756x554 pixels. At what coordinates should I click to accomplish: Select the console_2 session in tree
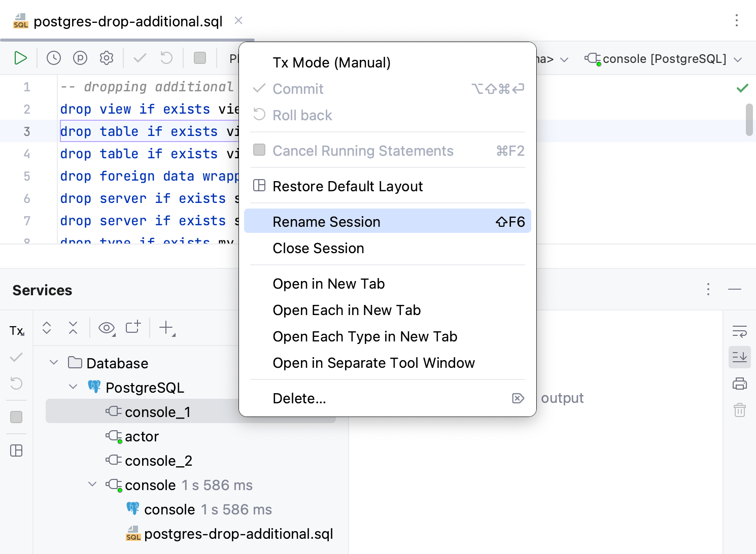(158, 461)
